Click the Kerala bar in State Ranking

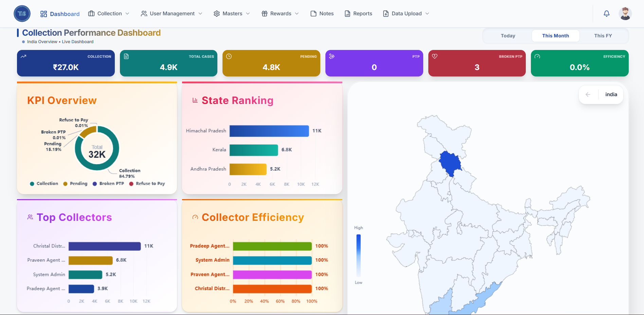click(254, 150)
